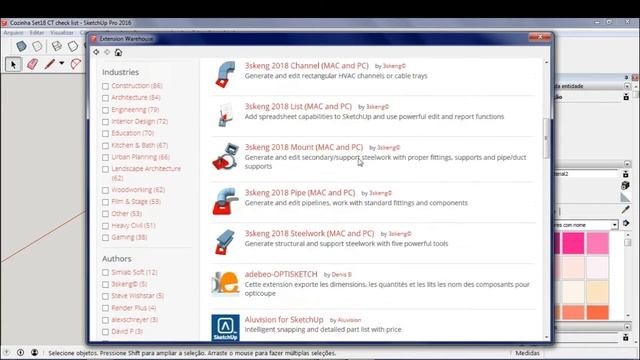
Task: Click the second outlined toolbar icon
Action: click(37, 46)
